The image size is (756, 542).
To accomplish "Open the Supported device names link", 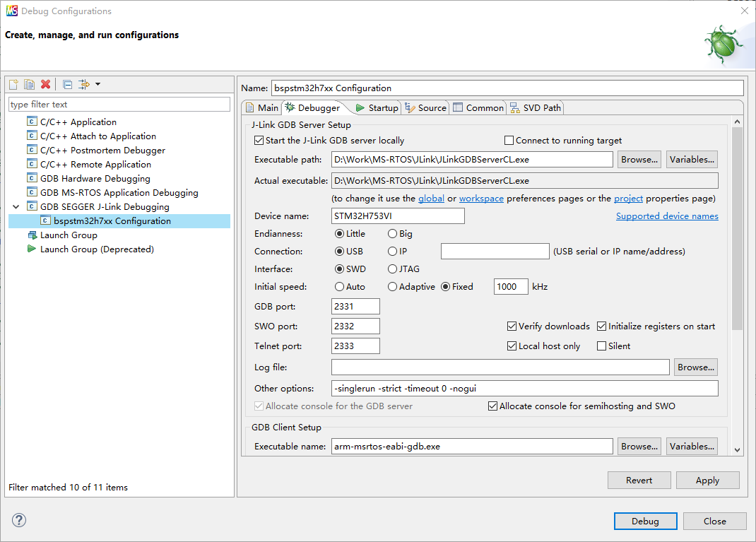I will click(666, 216).
